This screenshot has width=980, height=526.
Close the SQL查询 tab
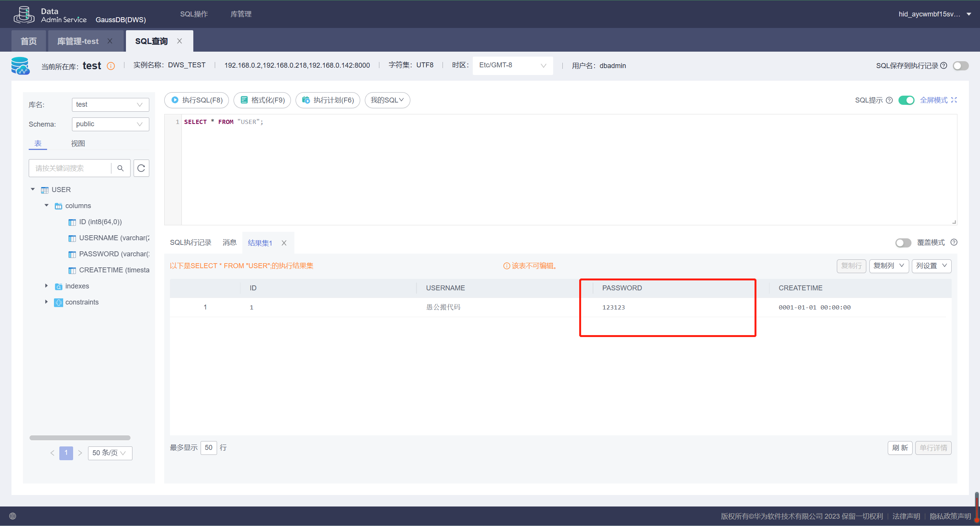click(180, 41)
